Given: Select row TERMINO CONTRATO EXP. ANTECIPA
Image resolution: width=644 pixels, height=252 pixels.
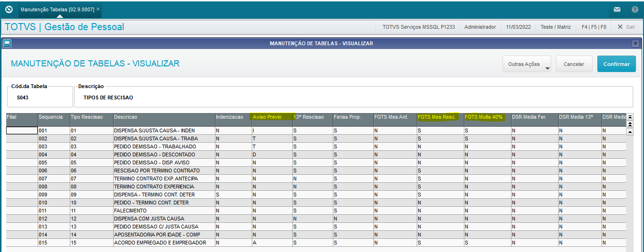Looking at the screenshot, I should (316, 179).
